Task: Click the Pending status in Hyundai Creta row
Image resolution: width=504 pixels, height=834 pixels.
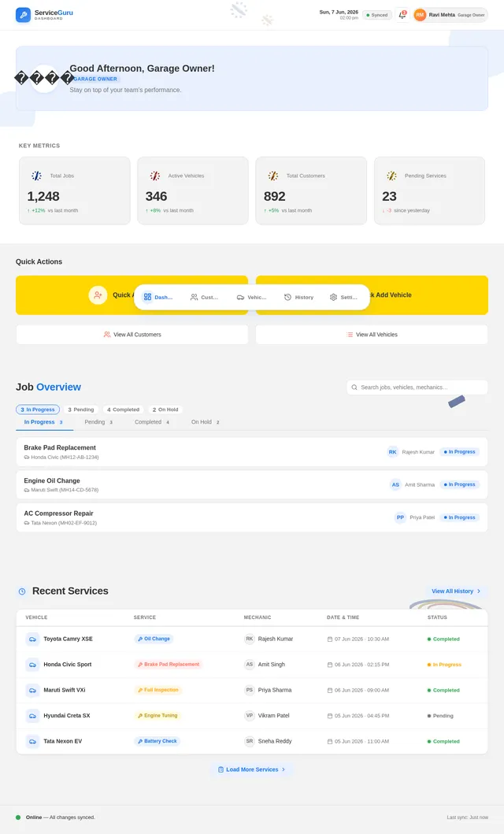Action: (x=440, y=716)
